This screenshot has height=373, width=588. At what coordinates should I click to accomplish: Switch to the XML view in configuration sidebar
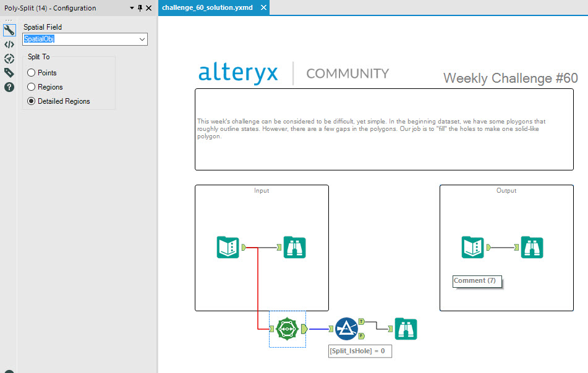(9, 44)
